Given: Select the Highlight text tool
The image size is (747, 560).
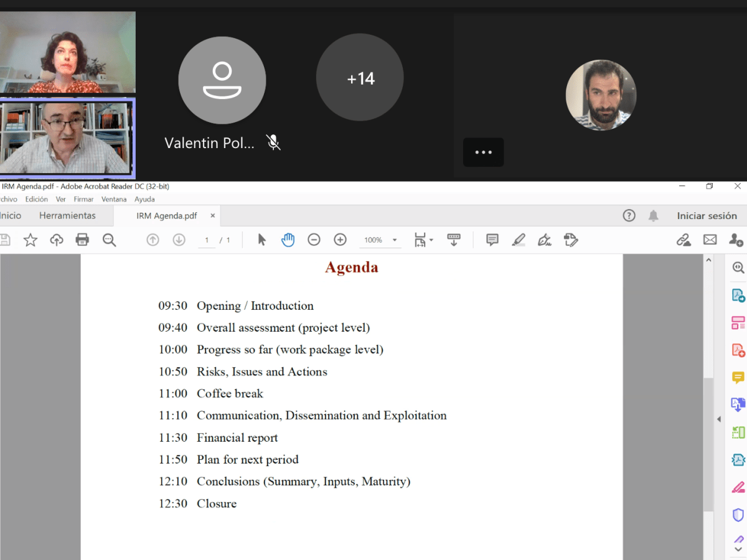Looking at the screenshot, I should tap(519, 240).
